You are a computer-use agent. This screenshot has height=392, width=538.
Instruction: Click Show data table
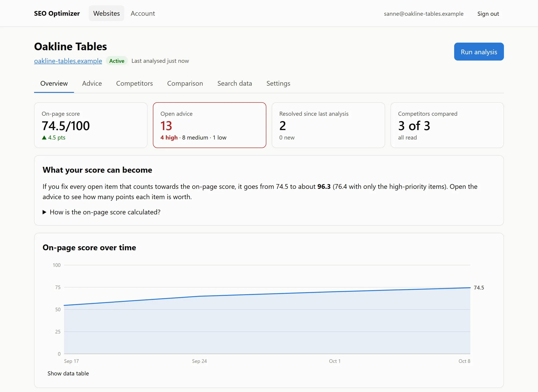tap(68, 373)
